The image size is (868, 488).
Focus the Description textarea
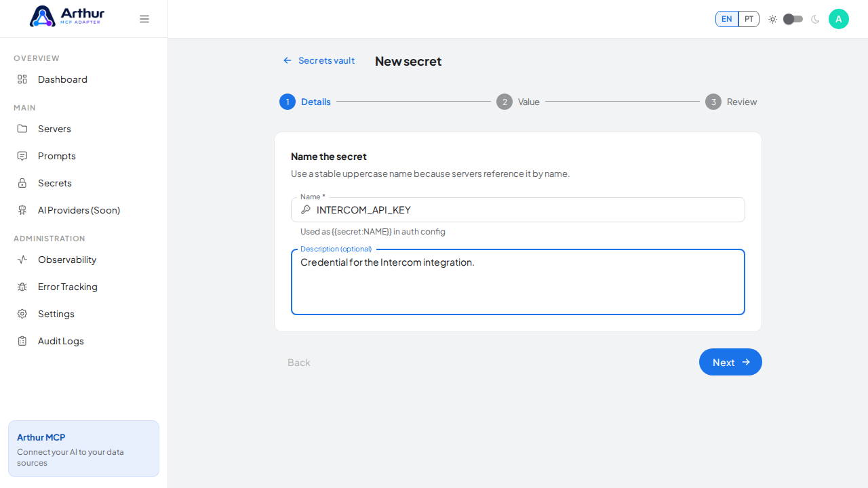[x=518, y=282]
